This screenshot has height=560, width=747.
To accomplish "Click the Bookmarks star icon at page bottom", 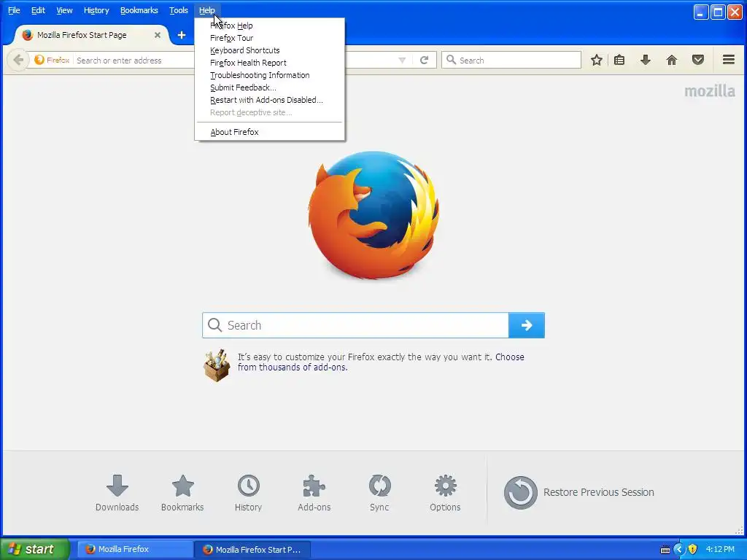I will 182,486.
